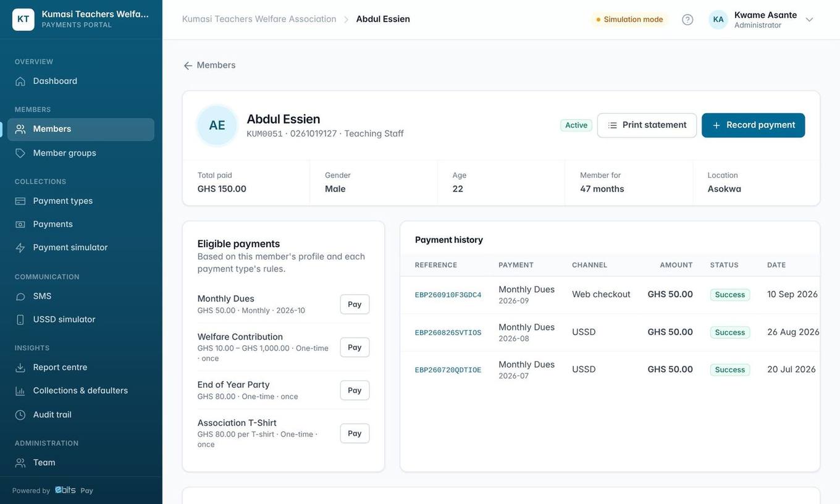Go to Payment simulator page
This screenshot has width=840, height=504.
pyautogui.click(x=81, y=248)
